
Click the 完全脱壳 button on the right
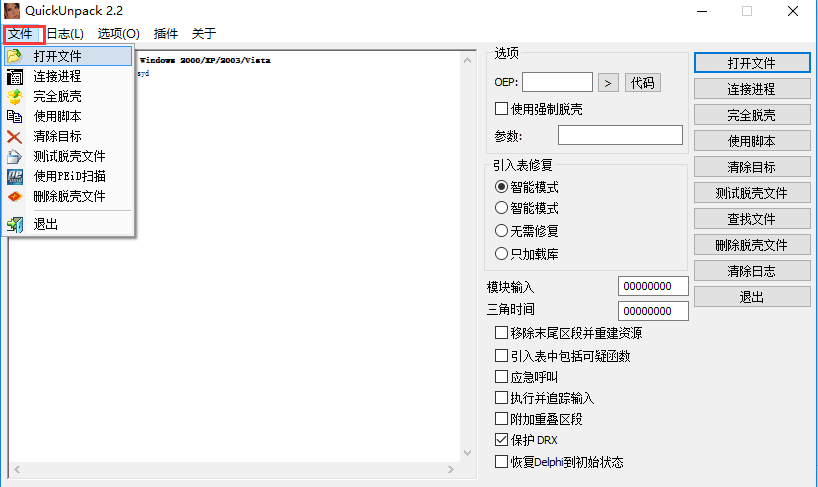coord(752,115)
